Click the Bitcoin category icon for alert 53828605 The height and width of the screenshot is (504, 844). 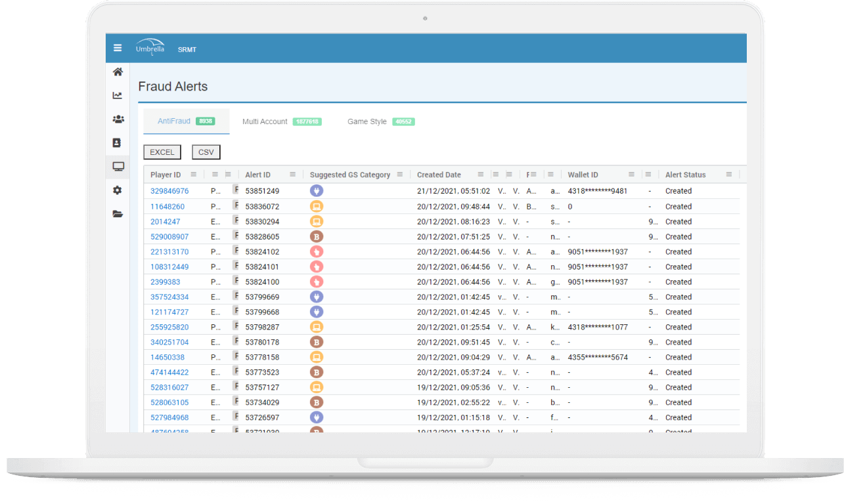coord(317,236)
